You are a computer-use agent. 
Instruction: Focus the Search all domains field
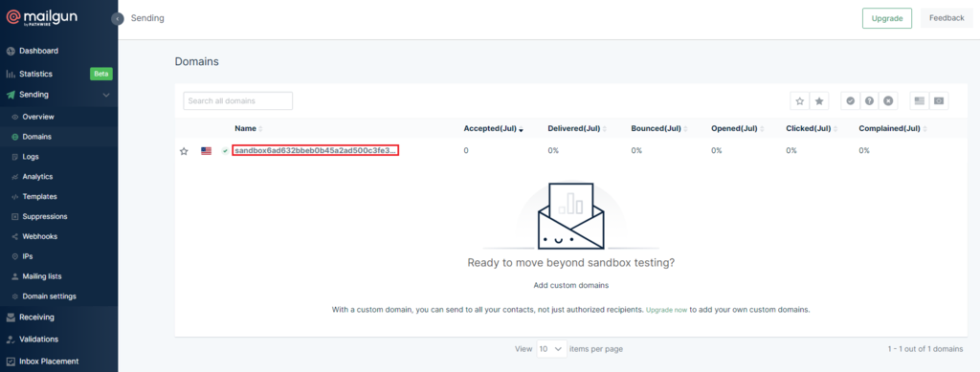point(238,100)
